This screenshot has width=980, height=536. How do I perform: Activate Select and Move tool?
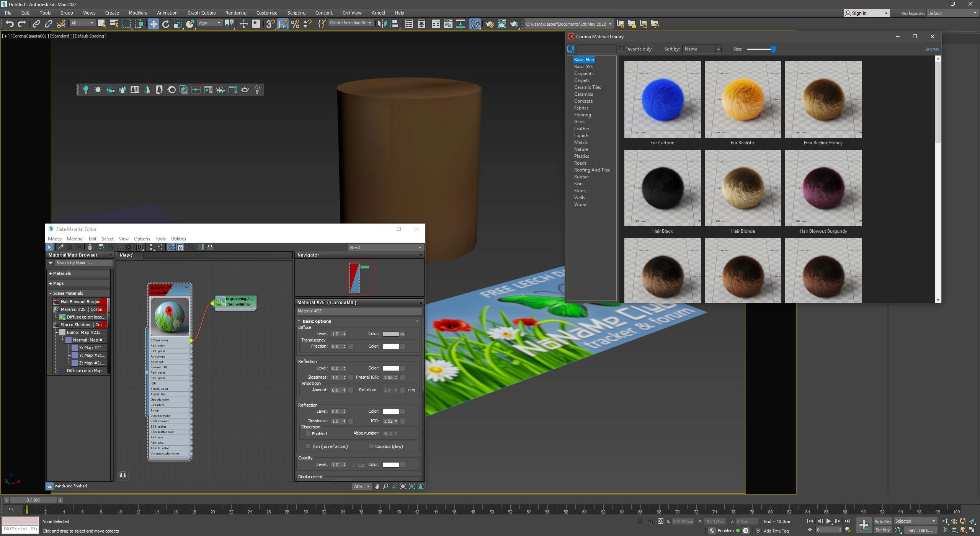[153, 24]
